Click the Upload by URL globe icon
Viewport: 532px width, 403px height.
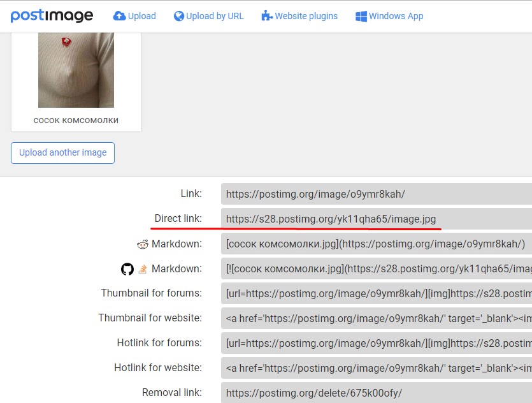click(179, 16)
